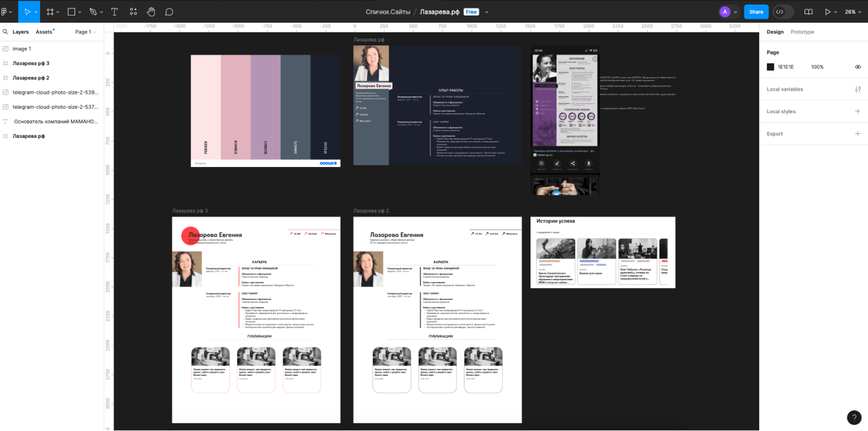Switch to the Prototype tab
This screenshot has width=868, height=431.
803,32
